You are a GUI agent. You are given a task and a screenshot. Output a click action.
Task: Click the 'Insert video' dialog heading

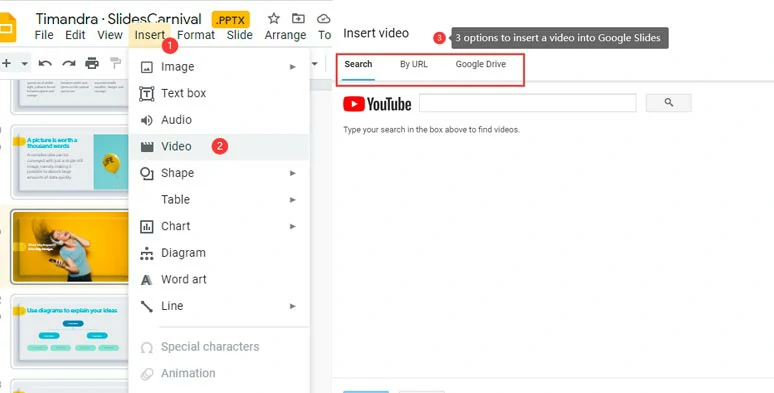point(376,33)
